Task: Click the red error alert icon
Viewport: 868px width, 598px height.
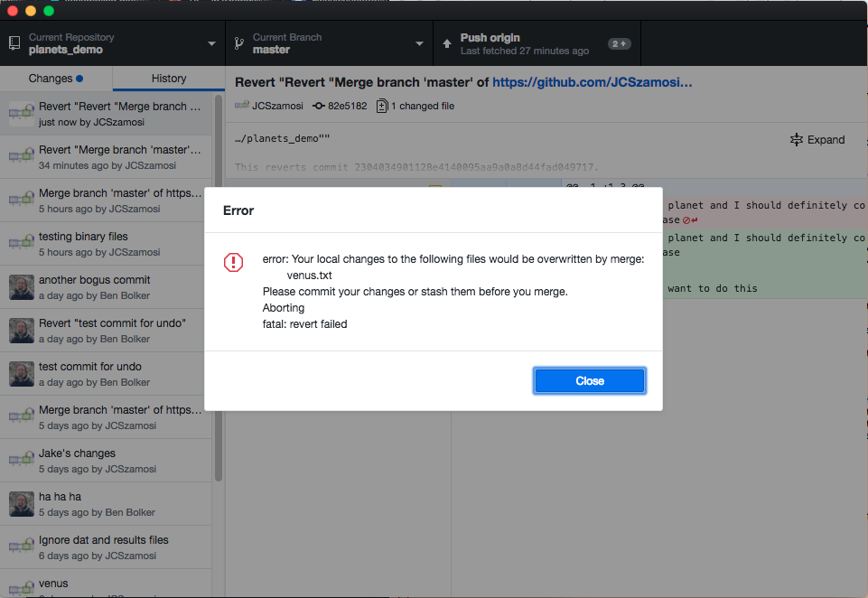Action: pos(233,262)
